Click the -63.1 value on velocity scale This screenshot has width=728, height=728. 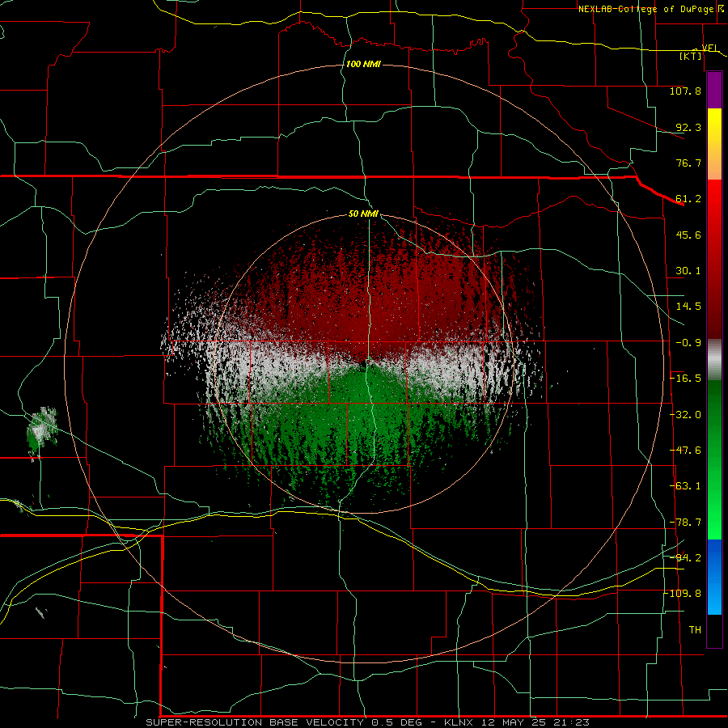click(x=685, y=486)
